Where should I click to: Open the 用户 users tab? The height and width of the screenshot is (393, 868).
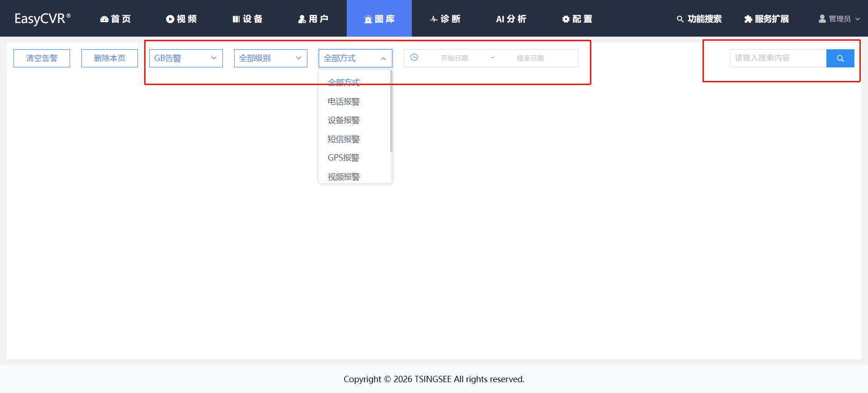(x=313, y=19)
